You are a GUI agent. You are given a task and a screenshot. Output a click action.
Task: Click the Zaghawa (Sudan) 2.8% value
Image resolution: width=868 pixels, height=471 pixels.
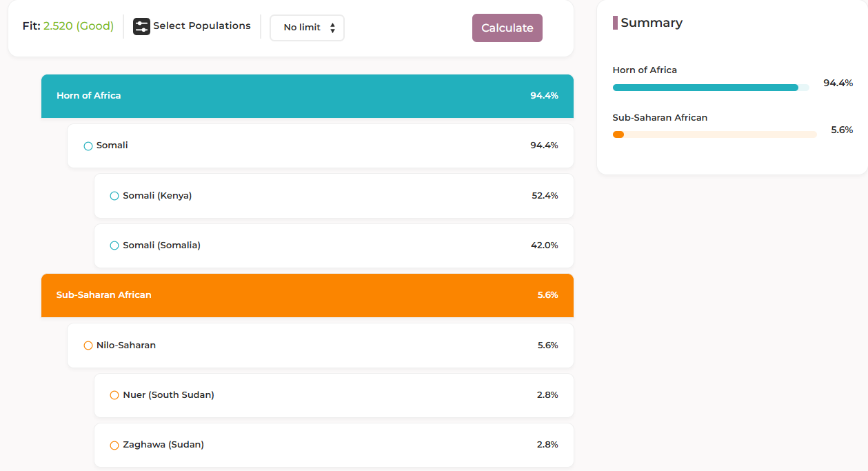click(547, 445)
